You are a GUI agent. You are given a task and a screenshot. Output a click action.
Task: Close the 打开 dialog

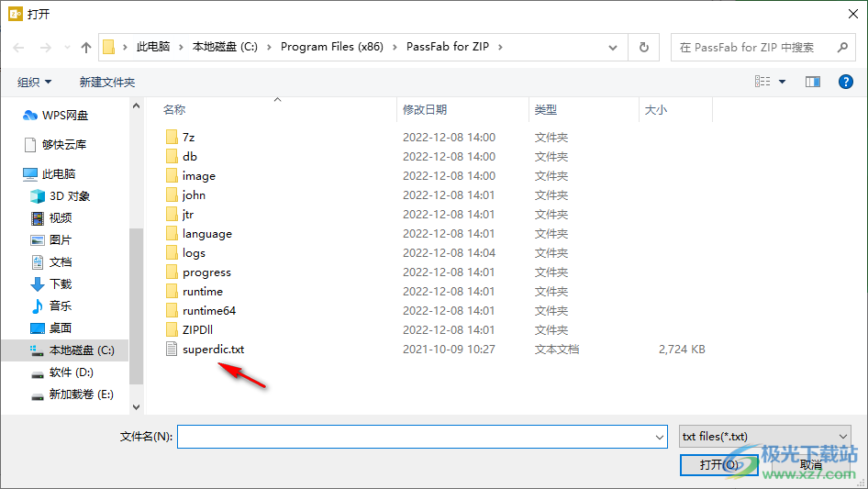coord(853,14)
